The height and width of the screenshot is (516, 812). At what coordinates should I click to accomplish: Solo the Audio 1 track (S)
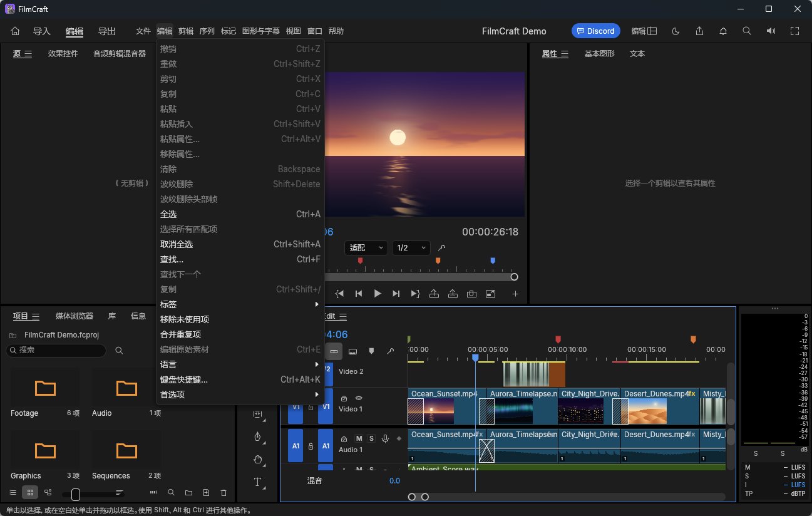pyautogui.click(x=371, y=438)
